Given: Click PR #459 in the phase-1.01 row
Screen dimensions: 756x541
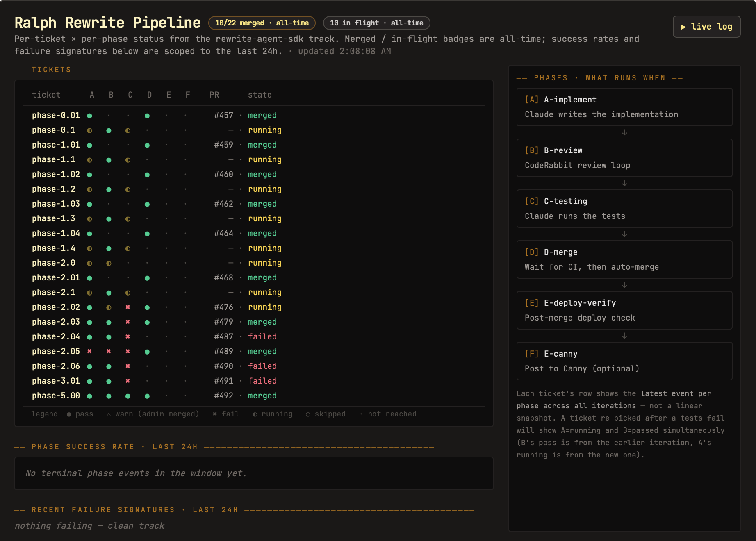Looking at the screenshot, I should click(223, 145).
